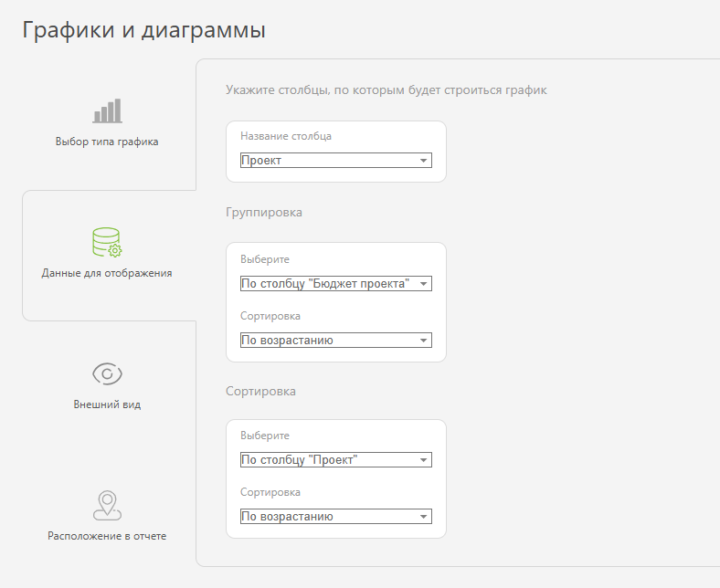Click the 'Сортировка' section heading
The image size is (720, 588).
point(260,391)
